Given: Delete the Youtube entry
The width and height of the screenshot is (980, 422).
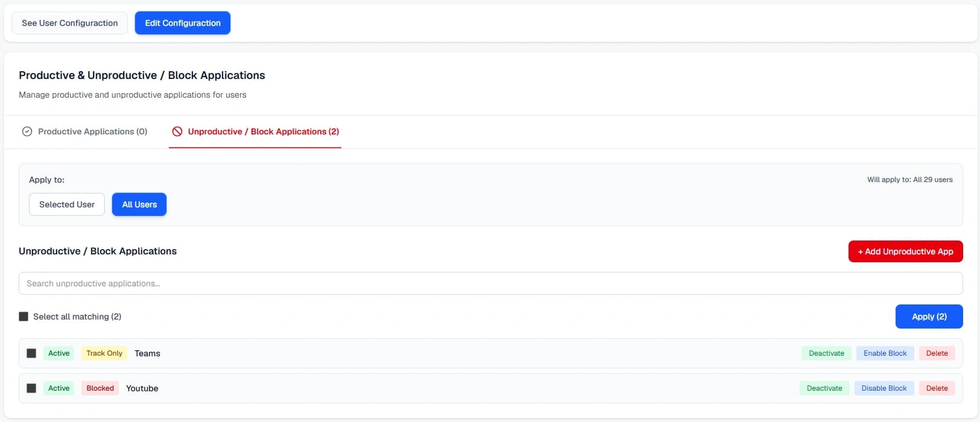Looking at the screenshot, I should 937,388.
